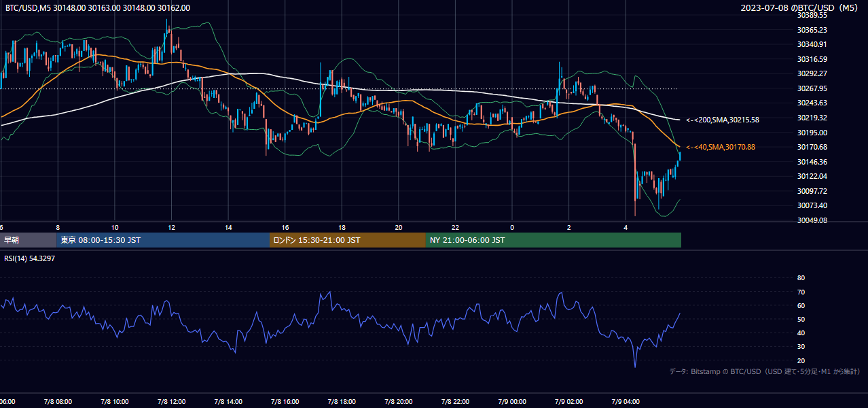Click the 7/9 04:00 date label
The height and width of the screenshot is (408, 868).
click(x=626, y=401)
